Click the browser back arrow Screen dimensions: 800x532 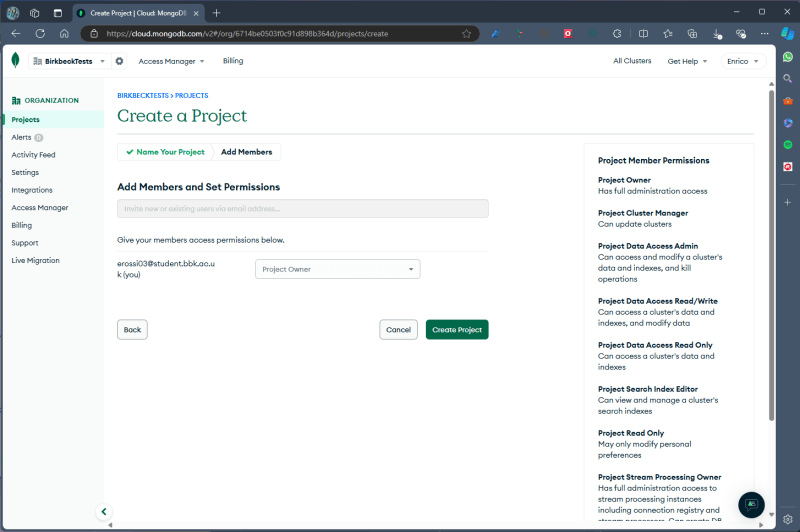click(x=16, y=34)
